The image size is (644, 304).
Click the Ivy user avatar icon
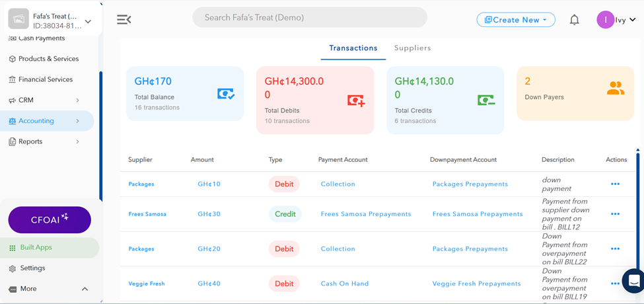pyautogui.click(x=605, y=20)
